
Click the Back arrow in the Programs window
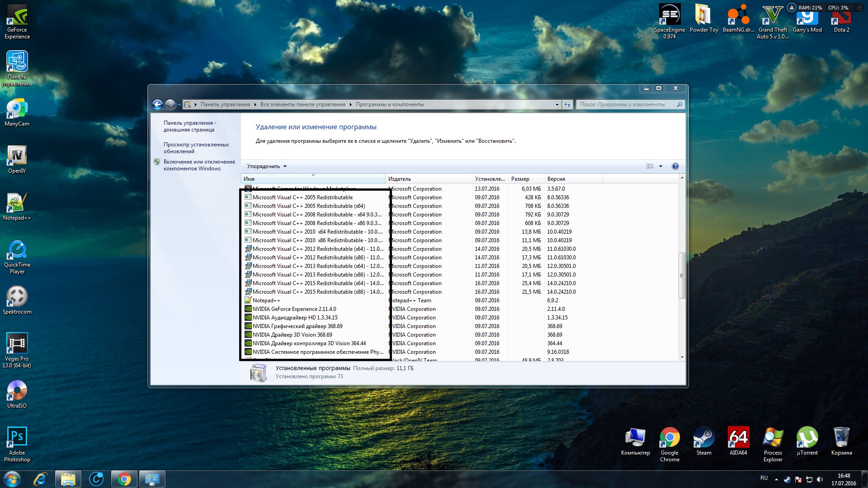click(157, 104)
